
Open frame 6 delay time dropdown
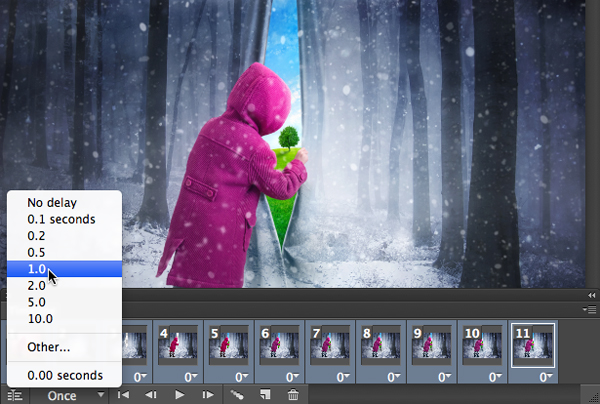pyautogui.click(x=293, y=377)
